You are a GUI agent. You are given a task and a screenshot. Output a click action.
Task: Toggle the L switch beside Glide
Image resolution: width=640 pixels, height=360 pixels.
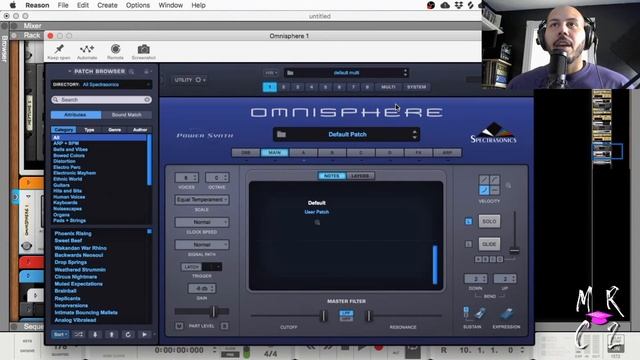click(x=469, y=244)
